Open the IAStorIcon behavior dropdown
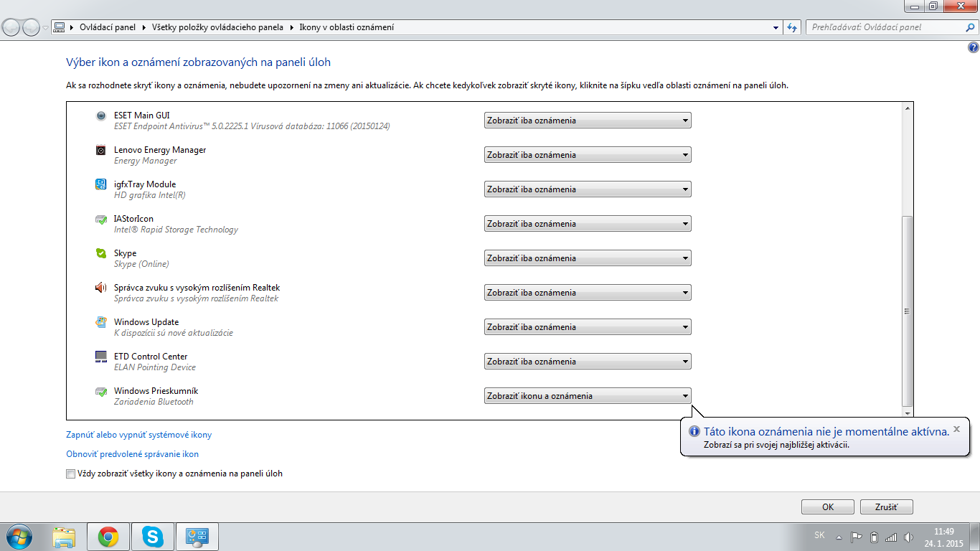Image resolution: width=980 pixels, height=551 pixels. [x=588, y=224]
